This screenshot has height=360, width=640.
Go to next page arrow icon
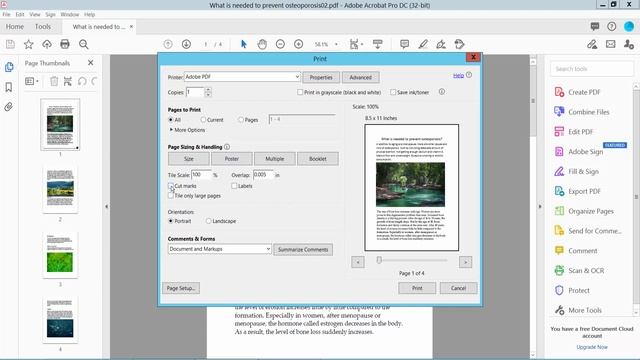(x=186, y=44)
